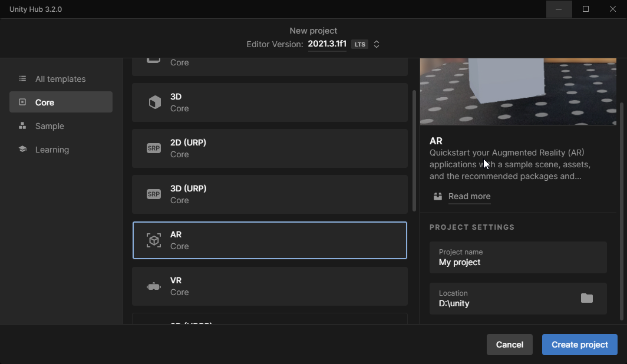This screenshot has width=627, height=364.
Task: Click the Sample category icon in sidebar
Action: (x=22, y=125)
